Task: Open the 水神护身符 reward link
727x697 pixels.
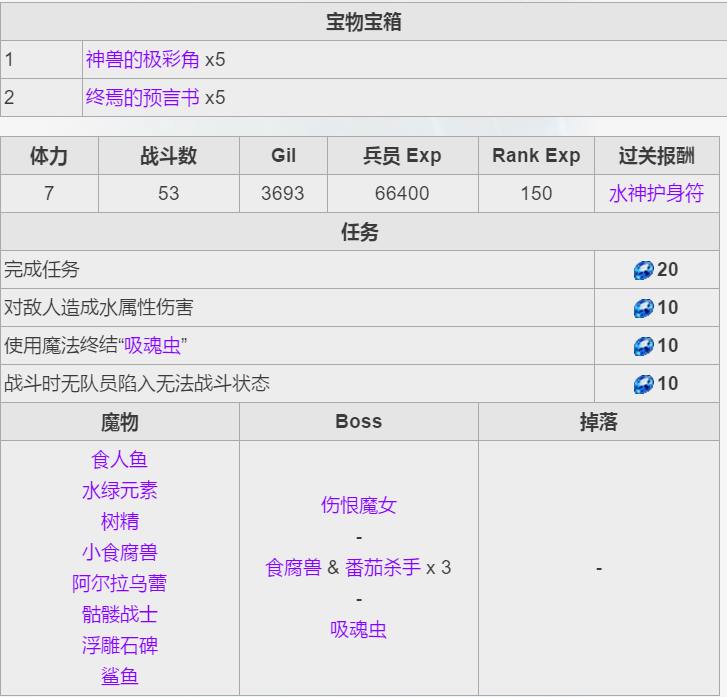Action: [x=656, y=193]
